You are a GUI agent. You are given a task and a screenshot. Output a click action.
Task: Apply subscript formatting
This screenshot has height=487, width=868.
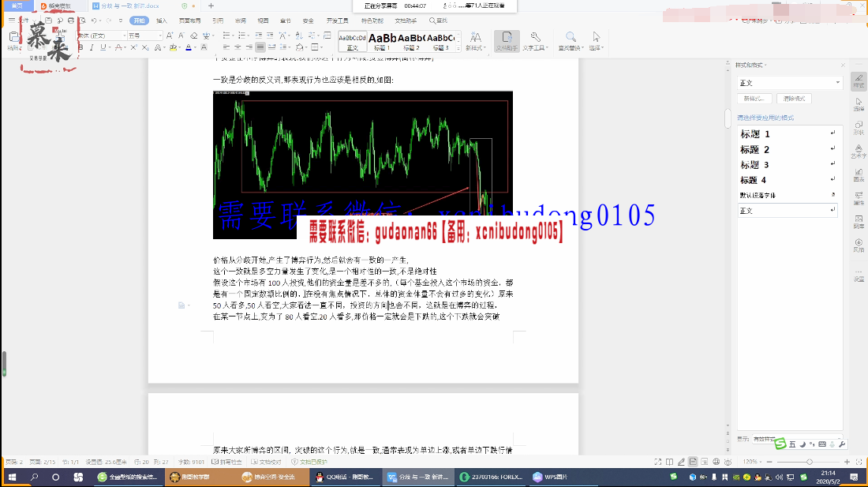point(145,47)
